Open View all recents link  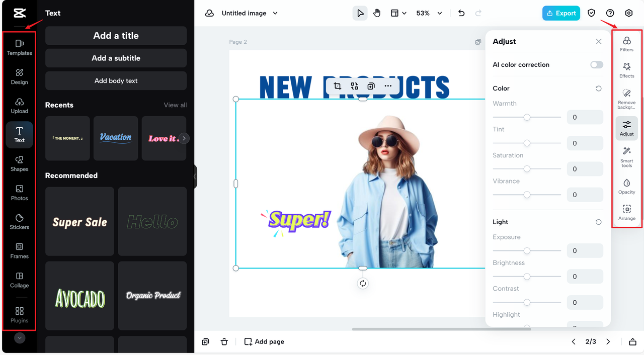tap(175, 105)
